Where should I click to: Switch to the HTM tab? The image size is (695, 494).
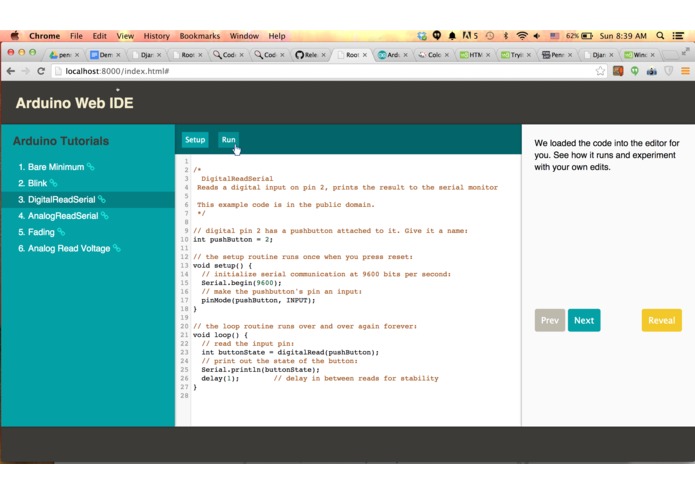[x=474, y=55]
